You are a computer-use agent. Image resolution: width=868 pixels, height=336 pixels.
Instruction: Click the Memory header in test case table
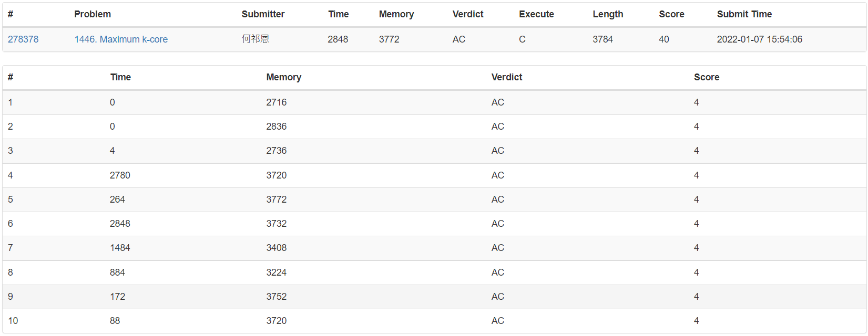(283, 77)
